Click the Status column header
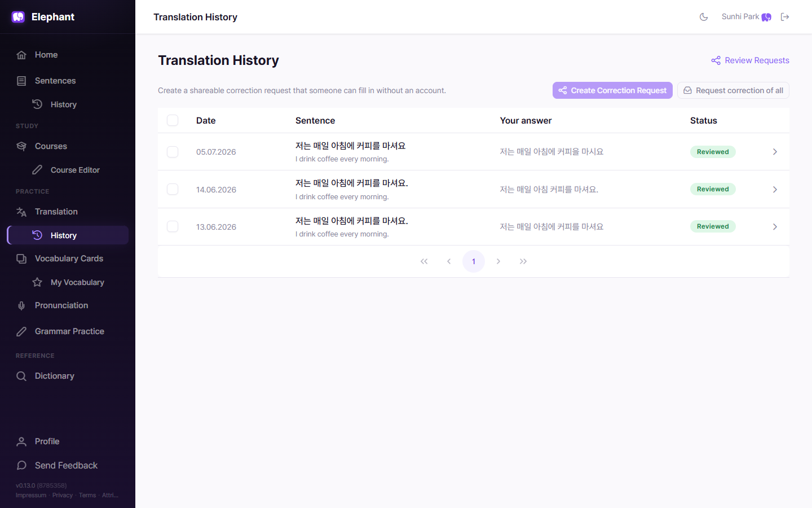This screenshot has height=508, width=812. click(704, 120)
